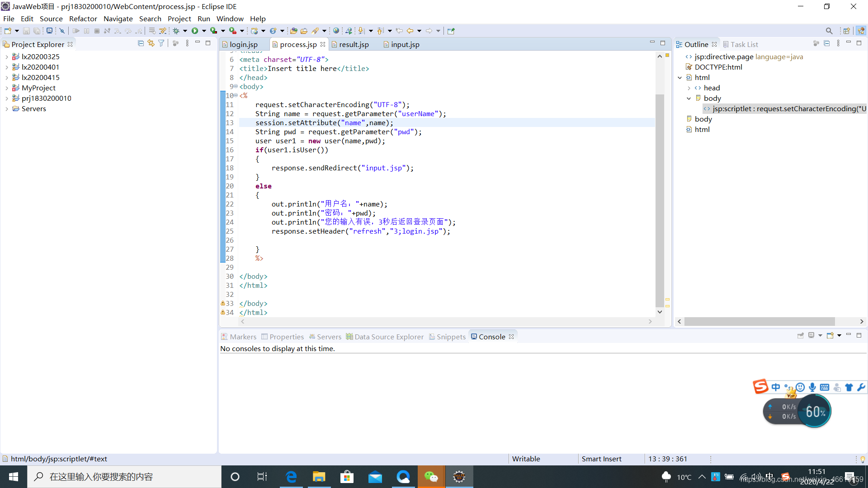Toggle Pin Console button
The image size is (868, 488).
tap(801, 336)
